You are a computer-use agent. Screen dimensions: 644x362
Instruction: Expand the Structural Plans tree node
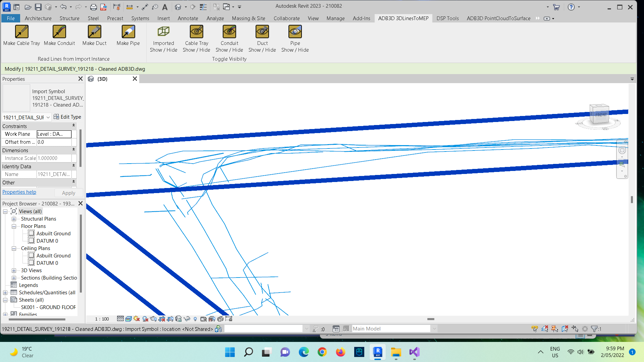[14, 219]
